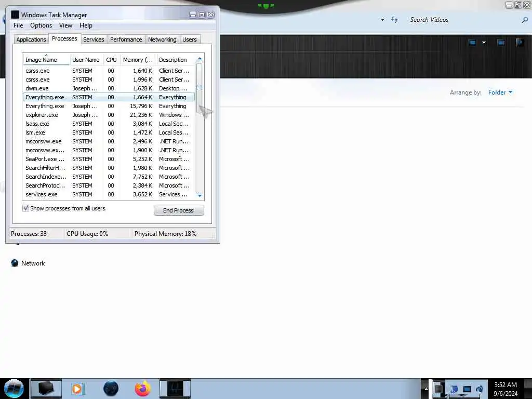This screenshot has width=532, height=399.
Task: Click the process list scroll down arrow
Action: pyautogui.click(x=199, y=195)
